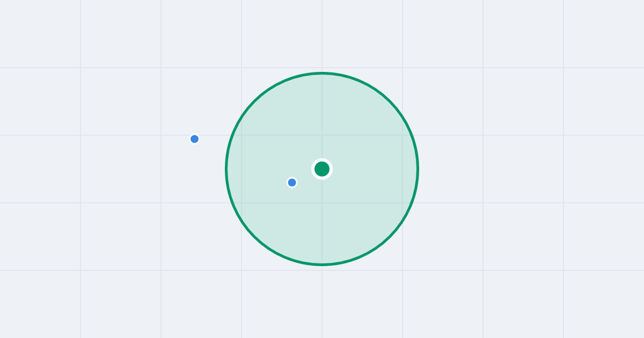Image resolution: width=644 pixels, height=338 pixels.
Task: Select the green center marker of the circle
Action: pyautogui.click(x=322, y=169)
